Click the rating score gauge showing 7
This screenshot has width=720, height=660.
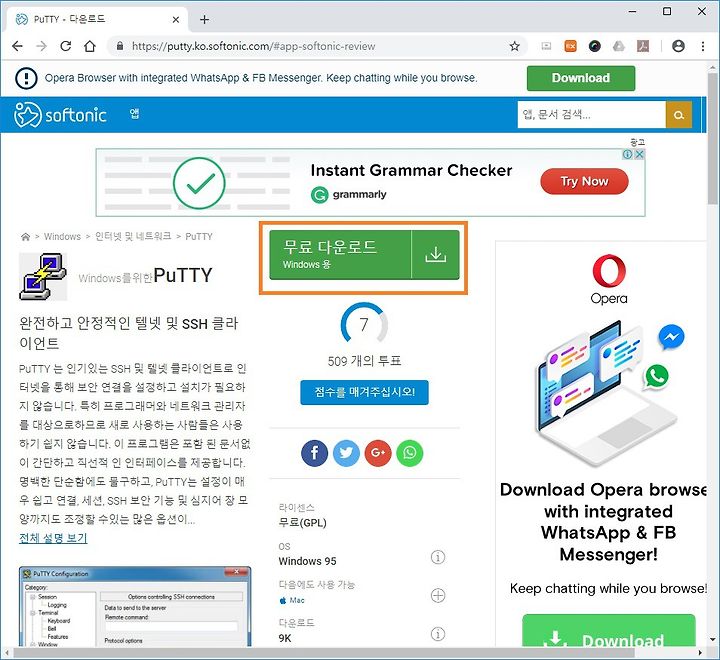tap(364, 323)
